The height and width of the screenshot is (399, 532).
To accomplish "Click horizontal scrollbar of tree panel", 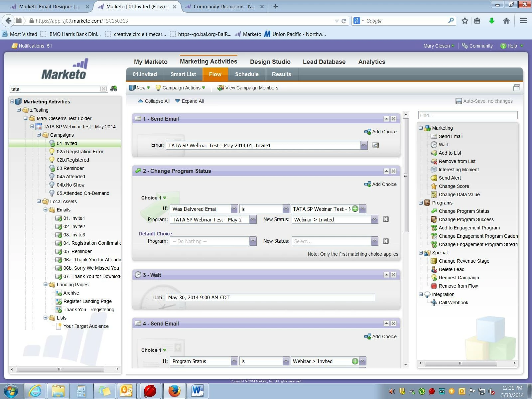I will (x=60, y=369).
